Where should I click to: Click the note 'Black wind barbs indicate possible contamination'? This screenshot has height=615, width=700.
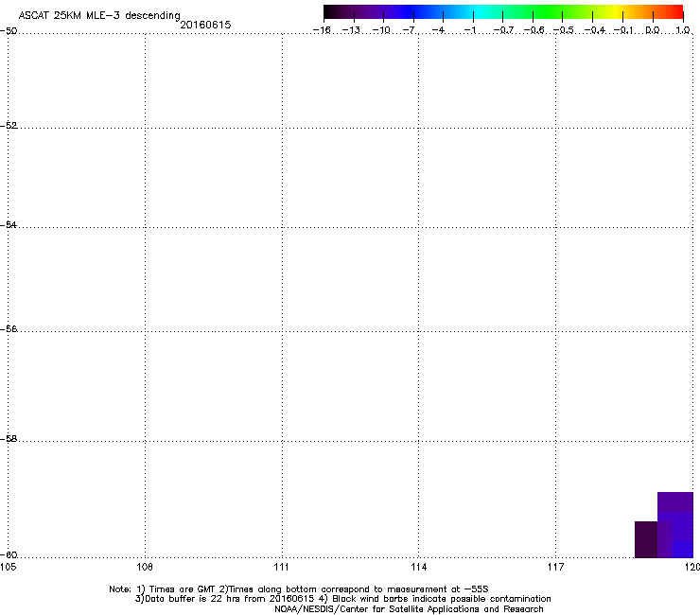(x=442, y=599)
